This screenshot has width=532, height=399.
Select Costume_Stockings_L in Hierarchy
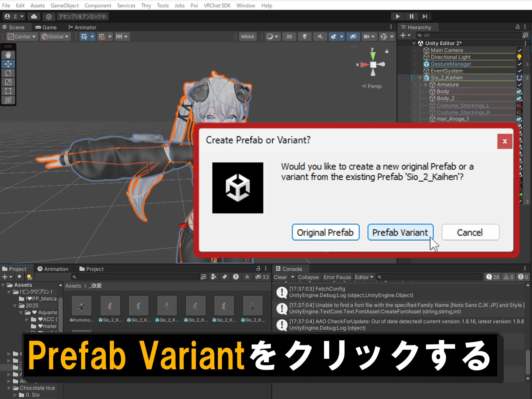click(463, 105)
